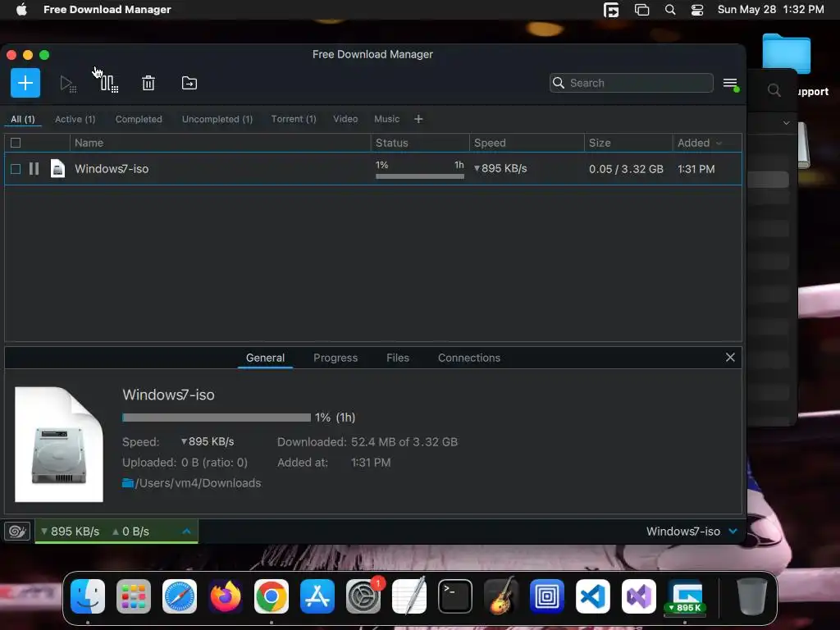Open Free Download Manager dock icon
The image size is (840, 630).
coord(685,596)
